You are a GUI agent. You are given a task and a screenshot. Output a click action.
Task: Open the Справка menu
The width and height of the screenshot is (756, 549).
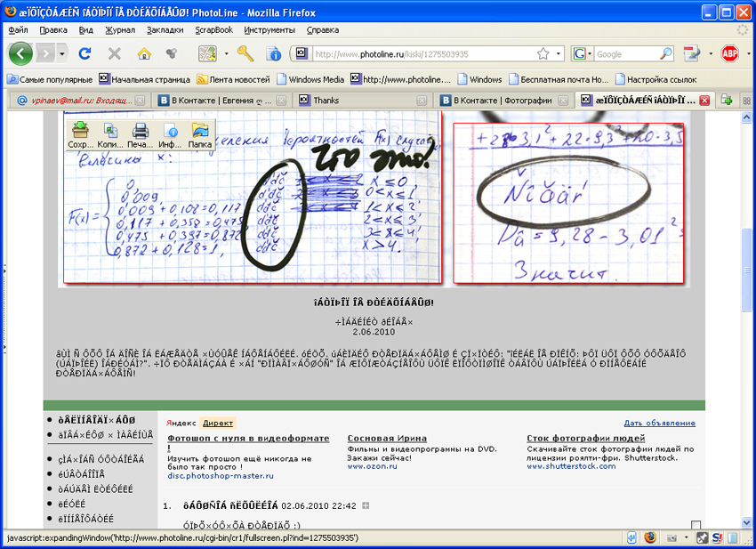[323, 30]
